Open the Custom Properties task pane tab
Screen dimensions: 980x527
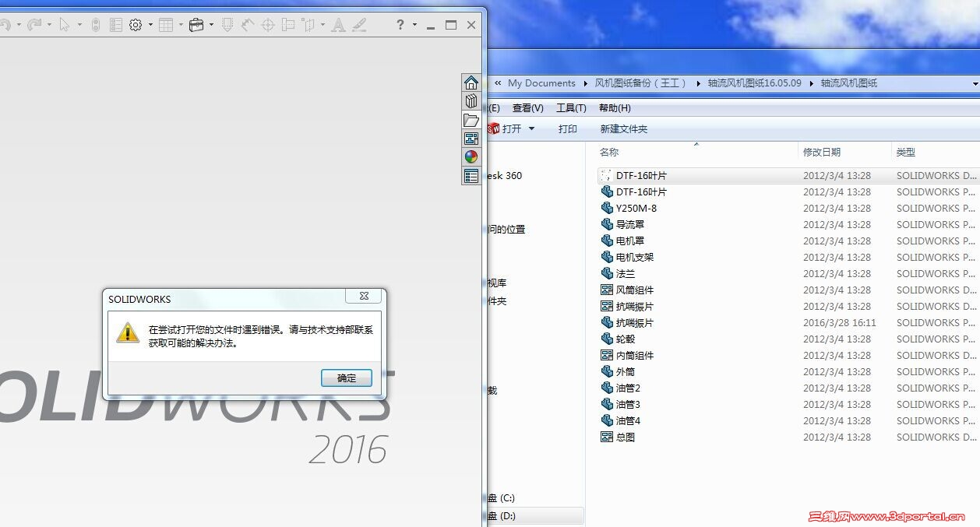pos(471,176)
